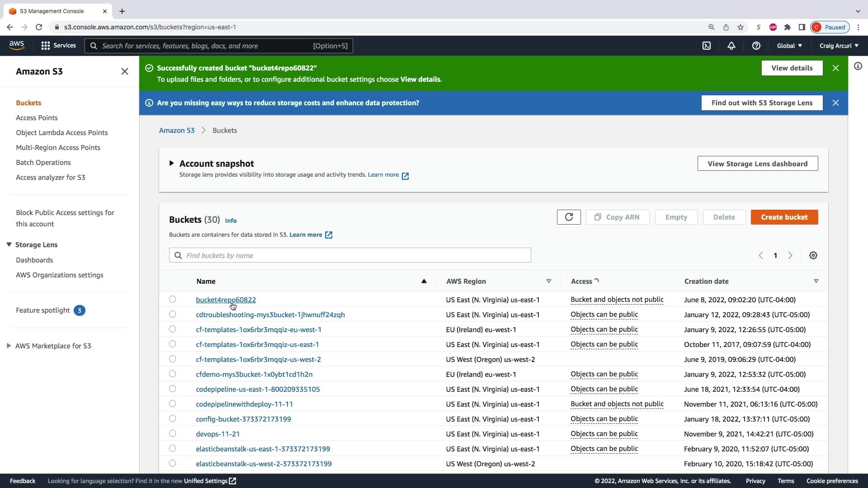This screenshot has height=488, width=868.
Task: Open the notifications bell icon
Action: pyautogui.click(x=731, y=46)
